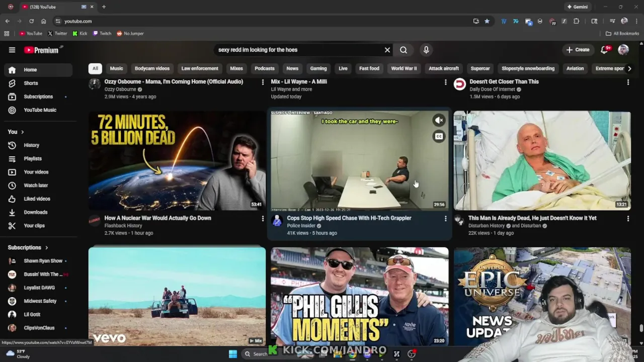Open the Flashback History channel link
The width and height of the screenshot is (644, 362).
123,226
